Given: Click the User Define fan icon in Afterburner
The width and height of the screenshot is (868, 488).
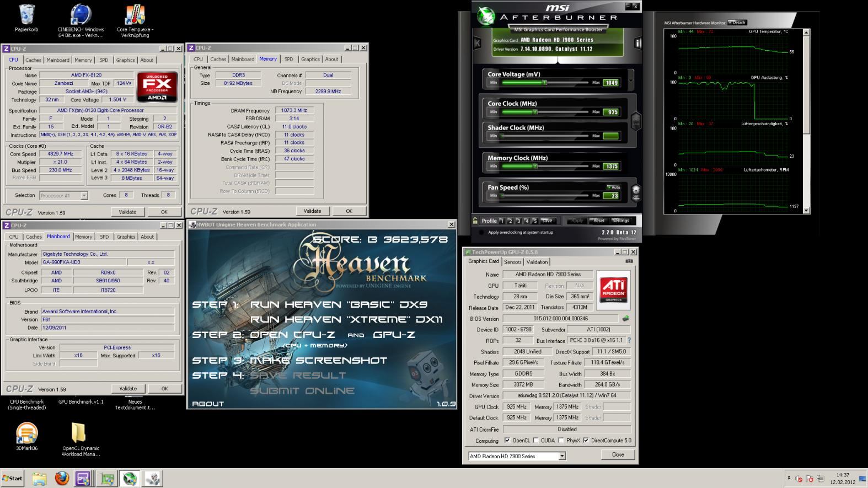Looking at the screenshot, I should click(635, 192).
